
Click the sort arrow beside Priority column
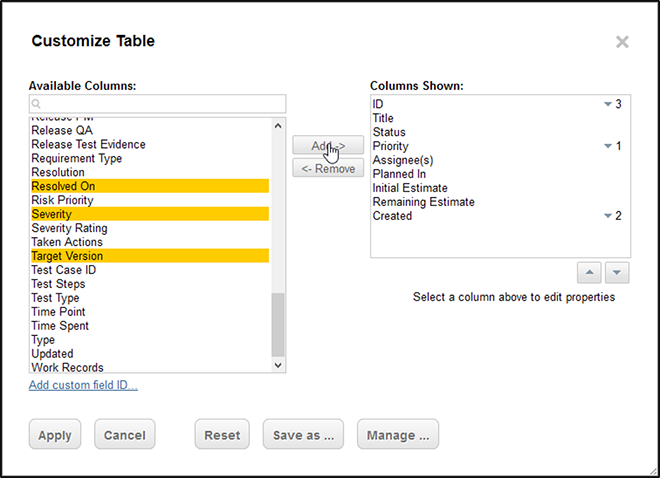(x=607, y=146)
